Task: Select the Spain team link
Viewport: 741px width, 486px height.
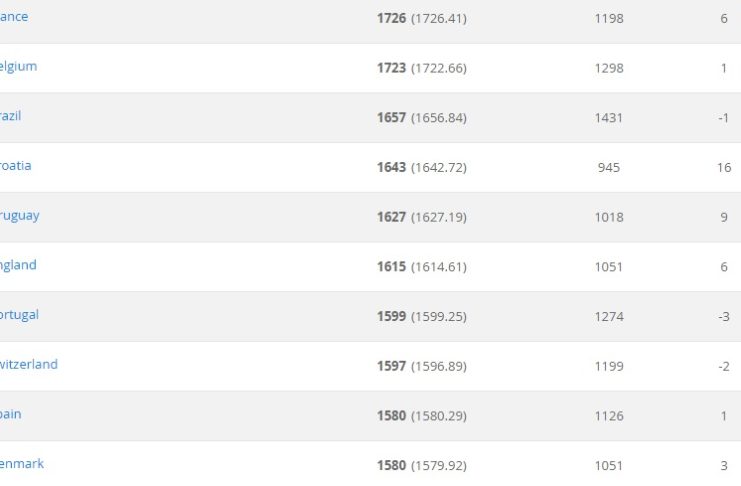Action: [x=10, y=414]
